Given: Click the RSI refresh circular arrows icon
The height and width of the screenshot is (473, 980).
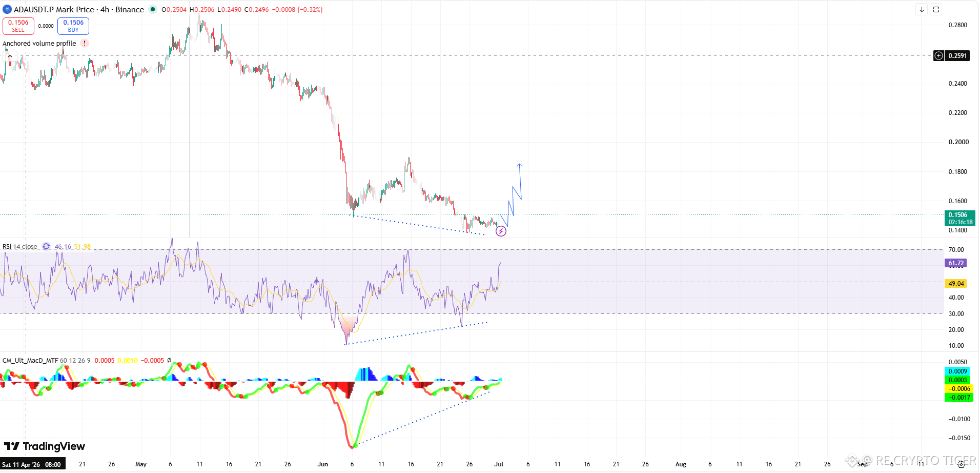Looking at the screenshot, I should click(46, 247).
